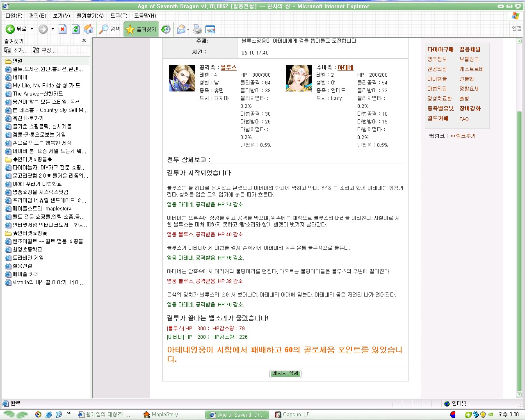Open the Back button history dropdown arrow
Screen dimensions: 525x420
(32, 29)
